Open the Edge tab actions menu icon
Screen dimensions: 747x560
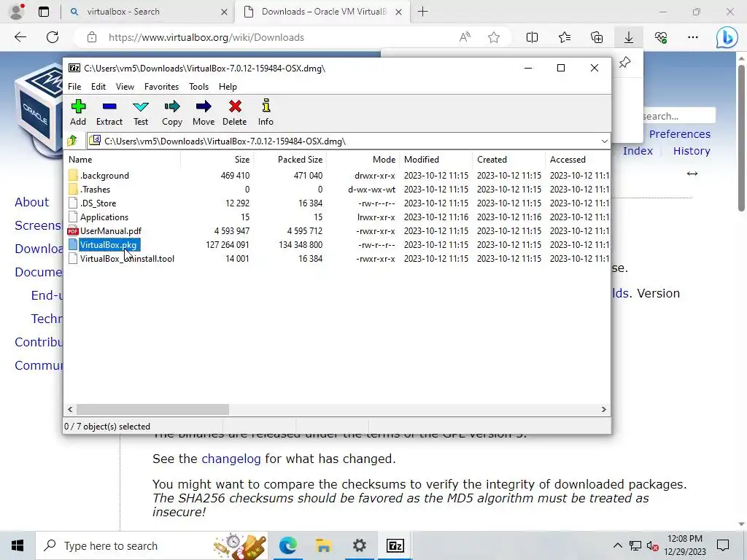coord(44,12)
